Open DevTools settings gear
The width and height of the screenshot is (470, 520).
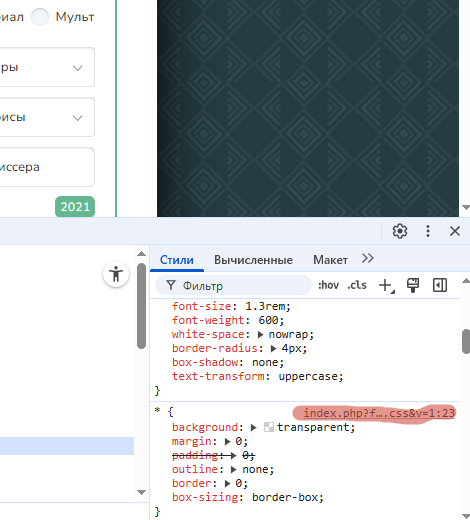400,231
